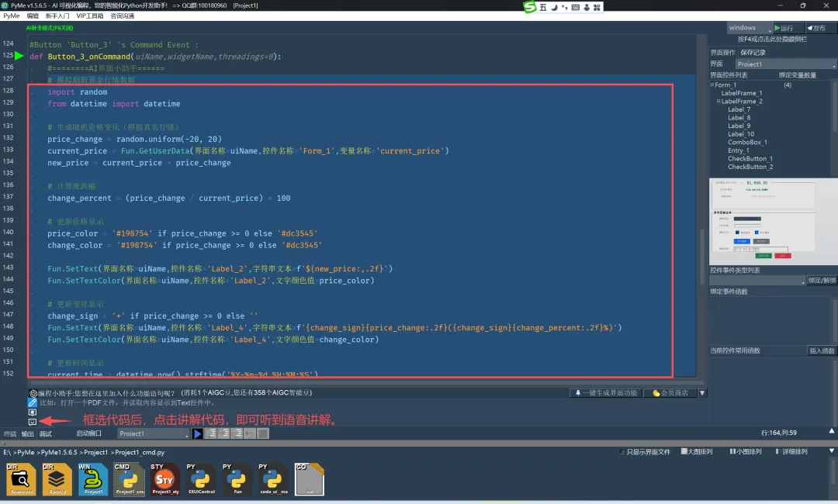838x504 pixels.
Task: Select CheckButton_1 in the control tree
Action: coord(750,159)
